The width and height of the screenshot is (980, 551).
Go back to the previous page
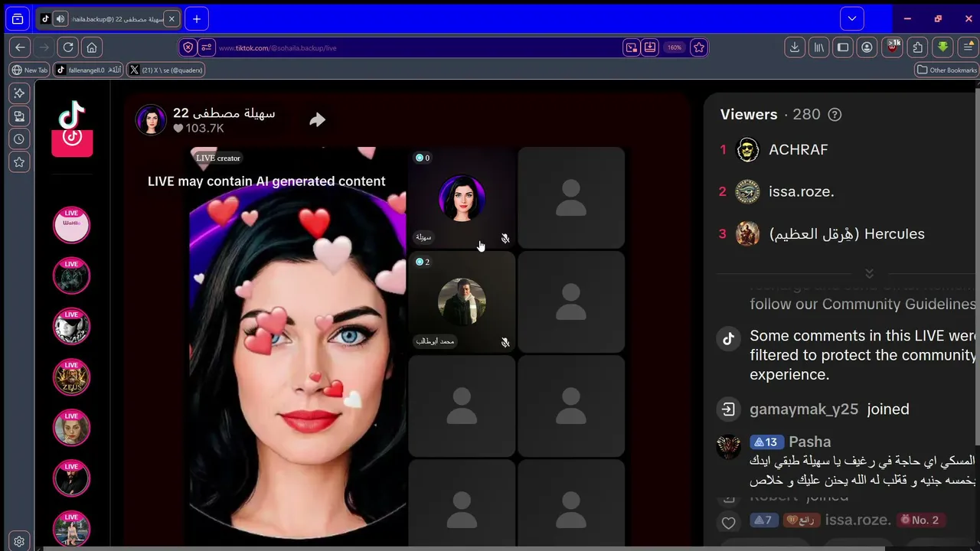[x=20, y=47]
